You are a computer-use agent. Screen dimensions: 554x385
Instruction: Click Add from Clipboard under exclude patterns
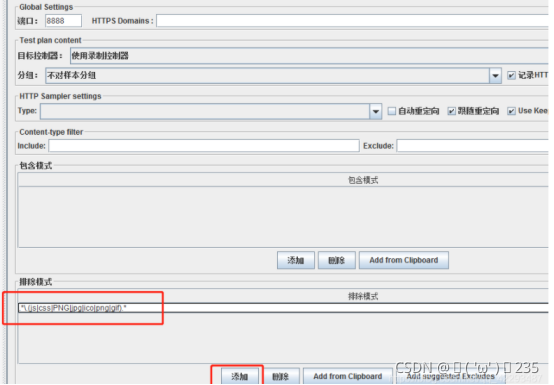tap(348, 377)
